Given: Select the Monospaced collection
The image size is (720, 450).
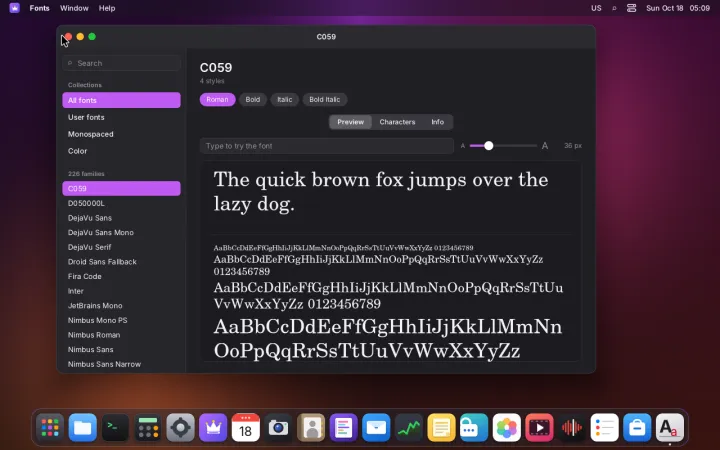Looking at the screenshot, I should [121, 134].
